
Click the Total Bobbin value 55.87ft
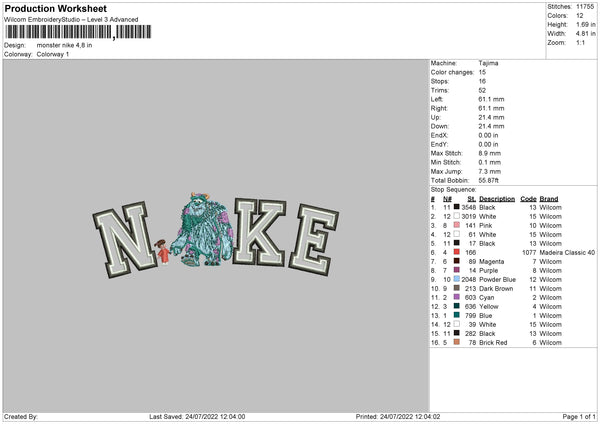[x=489, y=180]
